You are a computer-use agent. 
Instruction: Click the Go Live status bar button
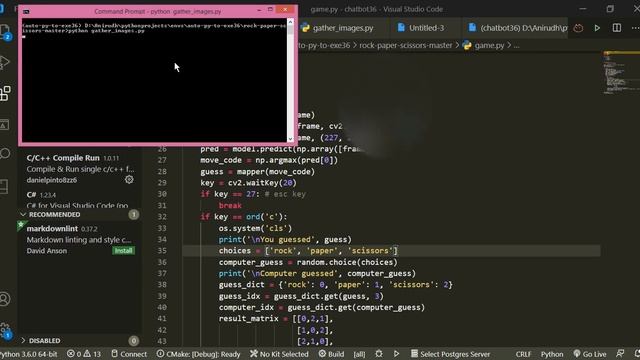coord(589,354)
